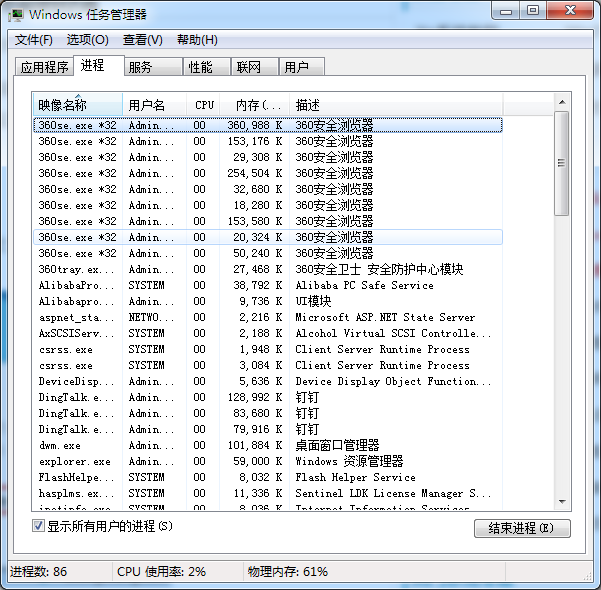Select the DeviceDisp process row

coord(268,381)
